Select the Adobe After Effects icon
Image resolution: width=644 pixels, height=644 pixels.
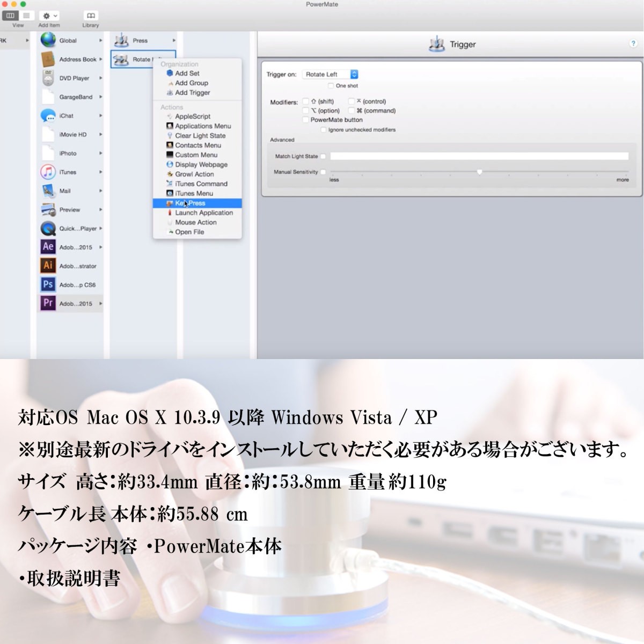pos(48,247)
